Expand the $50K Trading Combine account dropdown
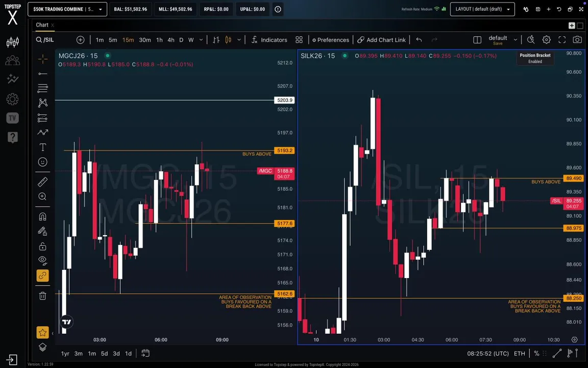Viewport: 588px width, 368px height. 67,9
